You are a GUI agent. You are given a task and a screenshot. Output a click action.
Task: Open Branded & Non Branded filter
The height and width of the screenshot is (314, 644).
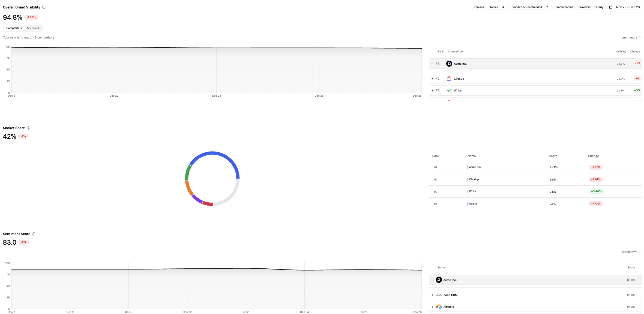[x=530, y=7]
